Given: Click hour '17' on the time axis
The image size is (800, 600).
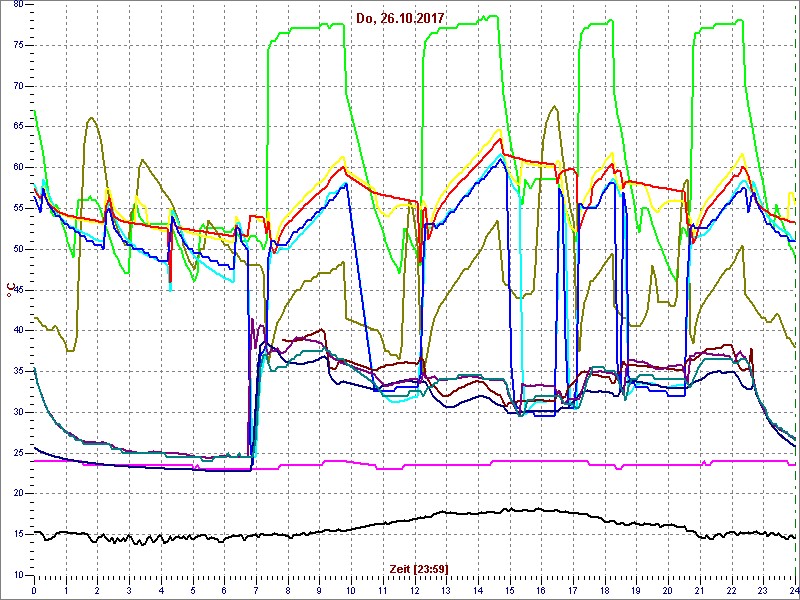Looking at the screenshot, I should (x=573, y=590).
